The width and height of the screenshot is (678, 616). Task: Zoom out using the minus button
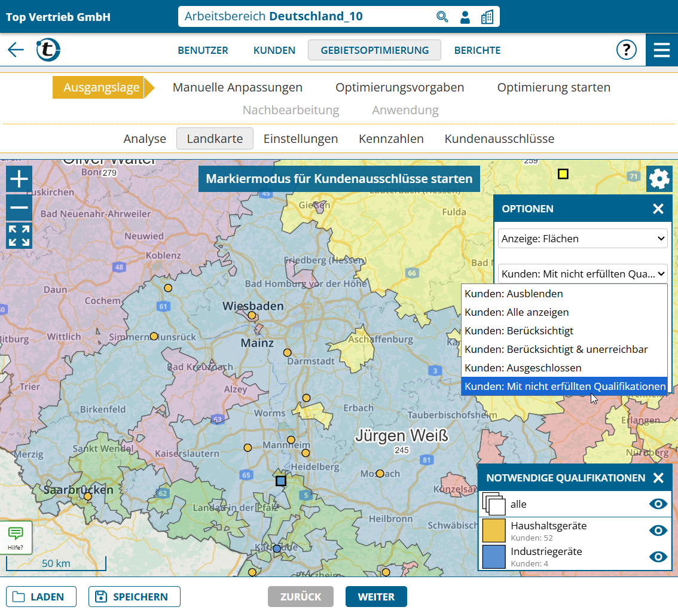pos(19,208)
